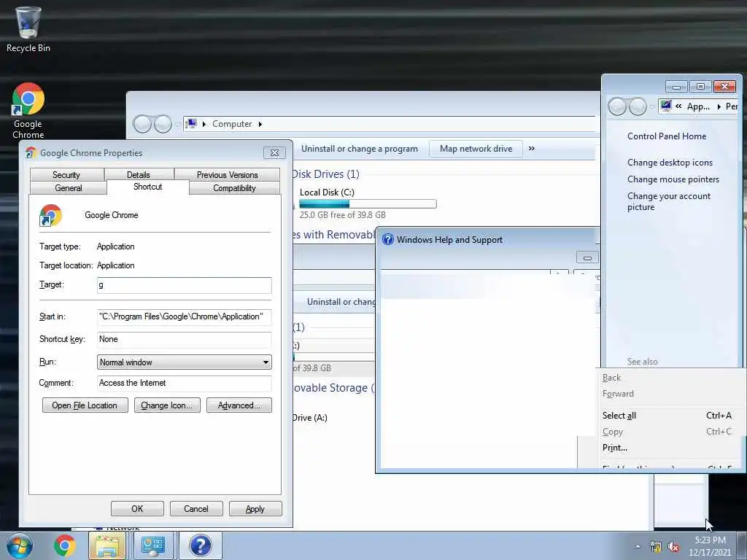
Task: Go back in the Computer window
Action: [x=142, y=124]
